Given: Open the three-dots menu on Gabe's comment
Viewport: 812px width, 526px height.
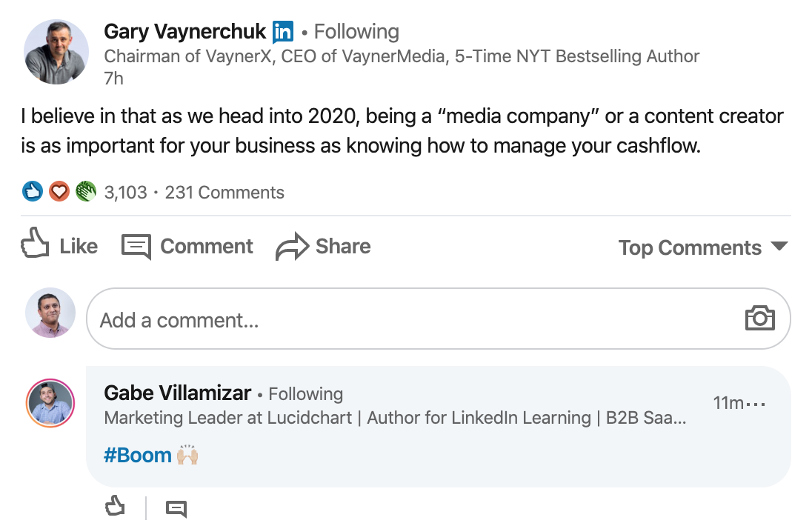Looking at the screenshot, I should point(756,405).
